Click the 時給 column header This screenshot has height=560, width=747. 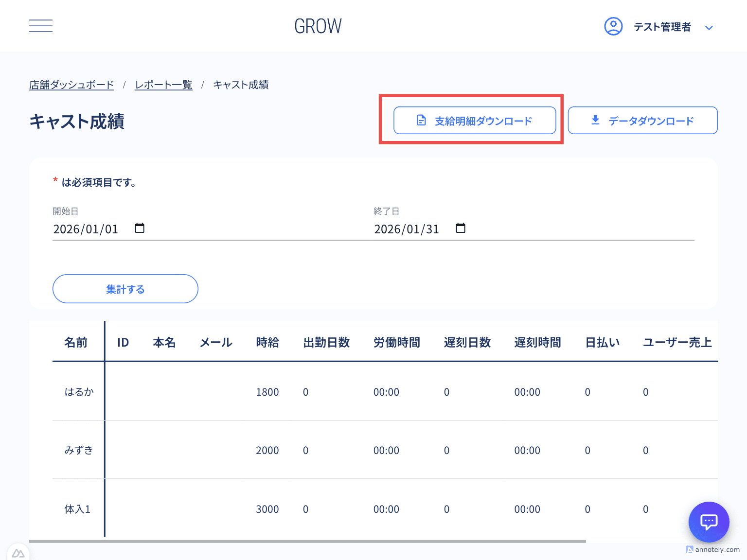click(x=267, y=343)
